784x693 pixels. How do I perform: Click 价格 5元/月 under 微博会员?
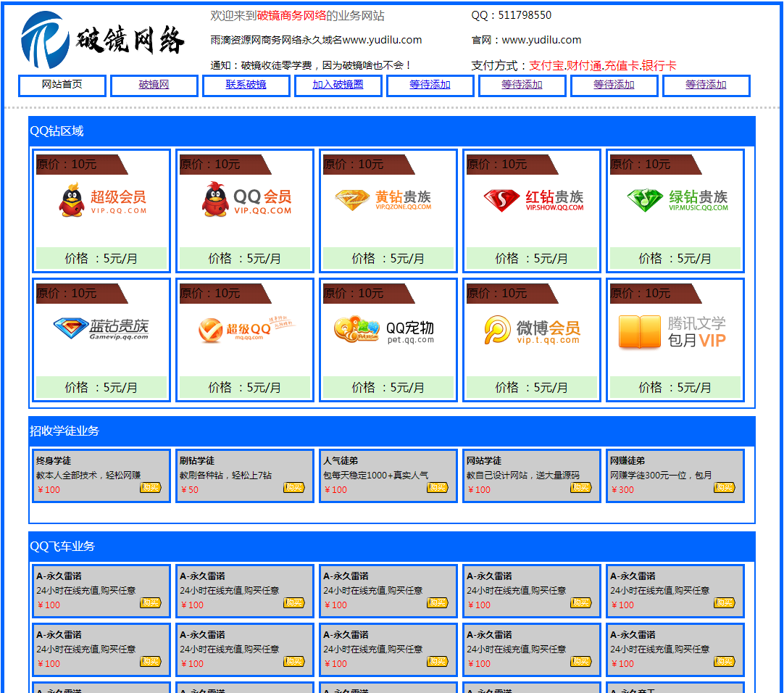532,388
